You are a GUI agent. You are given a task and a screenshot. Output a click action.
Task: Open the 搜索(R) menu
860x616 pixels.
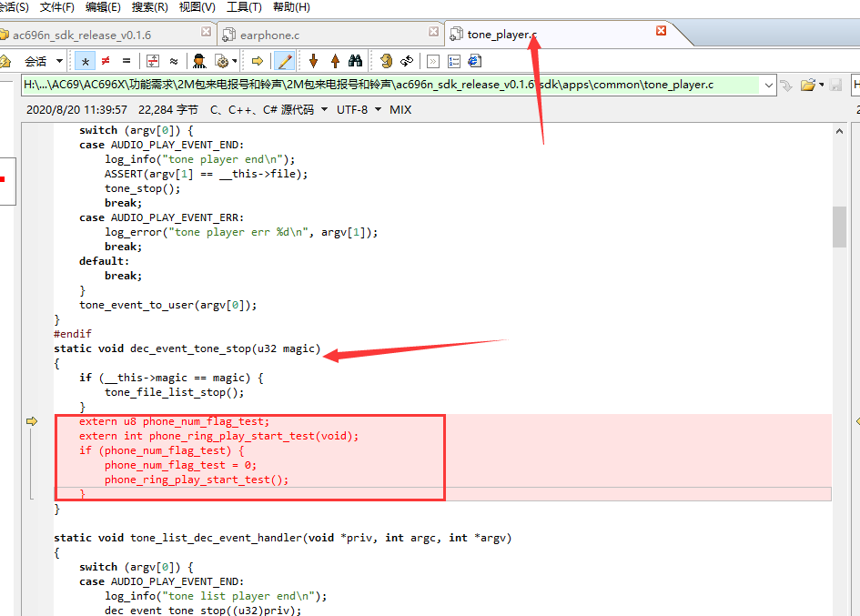tap(150, 7)
